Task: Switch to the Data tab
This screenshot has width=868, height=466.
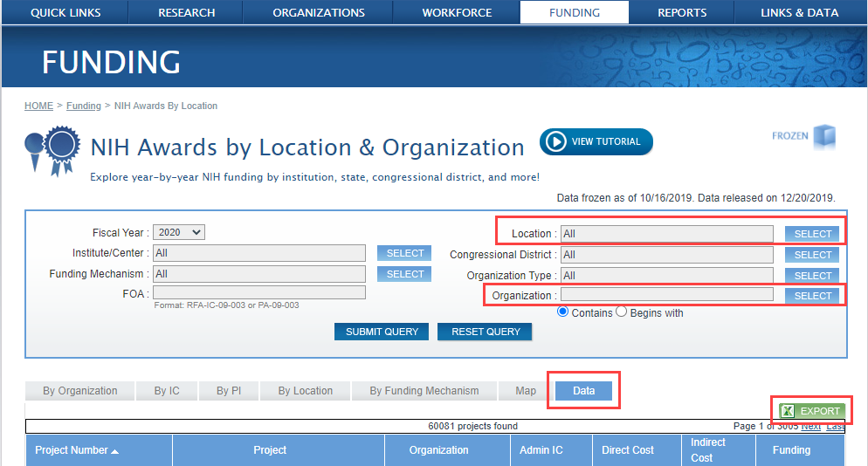Action: click(583, 390)
